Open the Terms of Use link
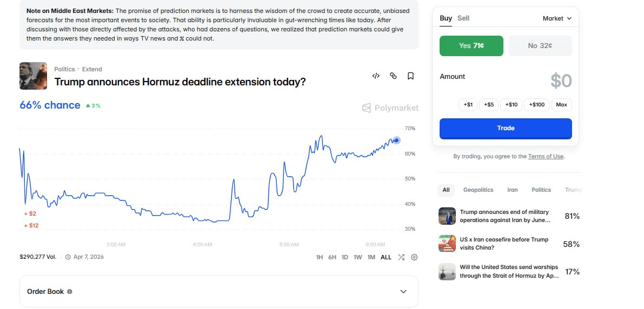Screen dimensions: 644x309 click(546, 157)
